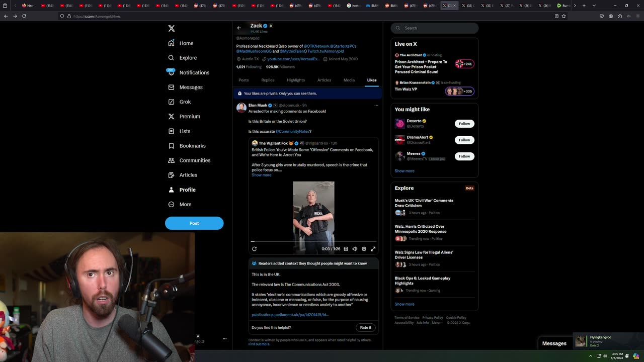The image size is (644, 362).
Task: Open Notifications bell in the sidebar
Action: coord(171,72)
